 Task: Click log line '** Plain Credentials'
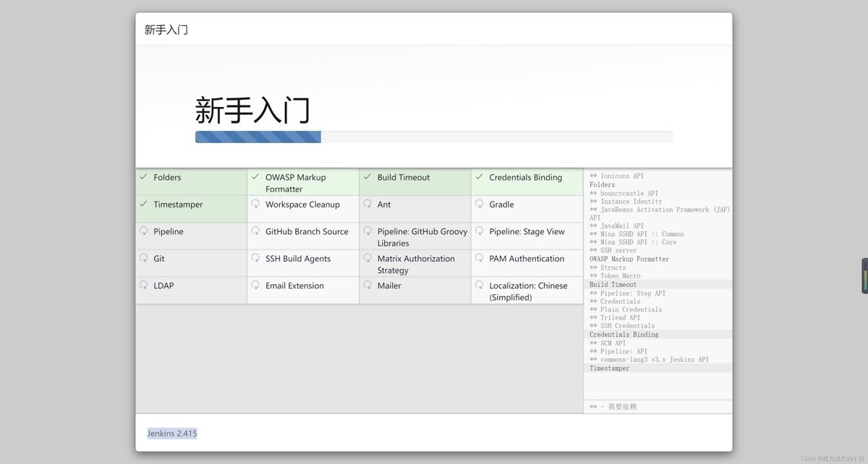[626, 309]
